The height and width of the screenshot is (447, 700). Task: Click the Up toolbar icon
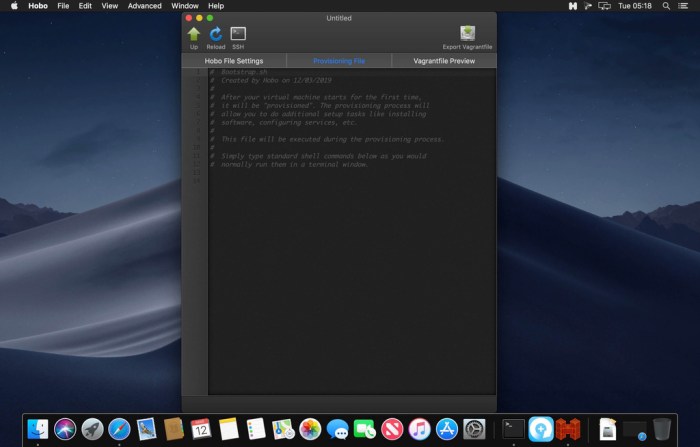(194, 34)
